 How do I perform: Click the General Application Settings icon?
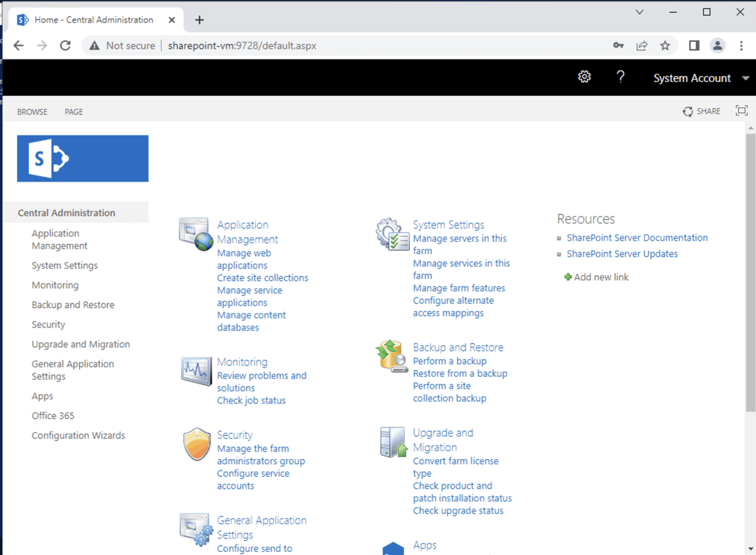(x=196, y=529)
